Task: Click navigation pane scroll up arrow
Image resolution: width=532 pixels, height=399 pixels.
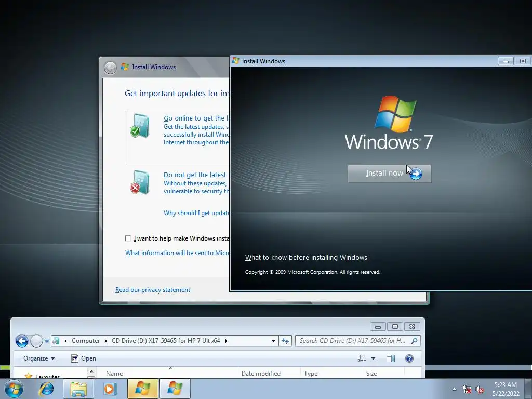Action: (91, 371)
